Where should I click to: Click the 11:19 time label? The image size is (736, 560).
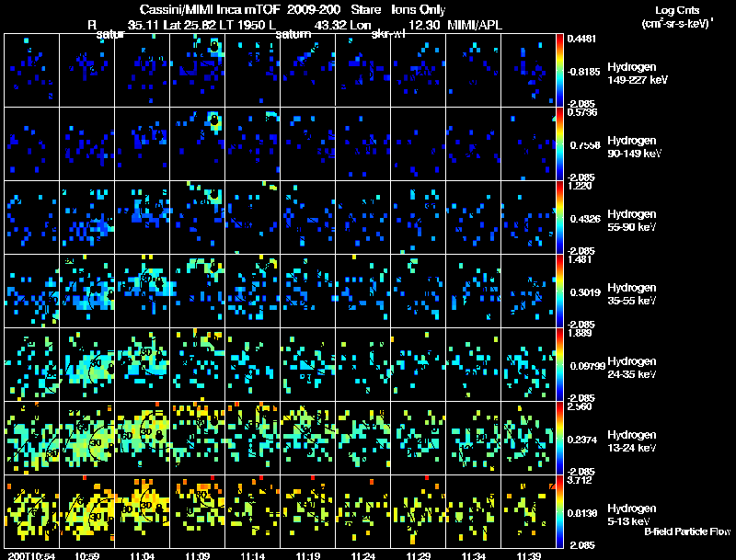click(308, 556)
